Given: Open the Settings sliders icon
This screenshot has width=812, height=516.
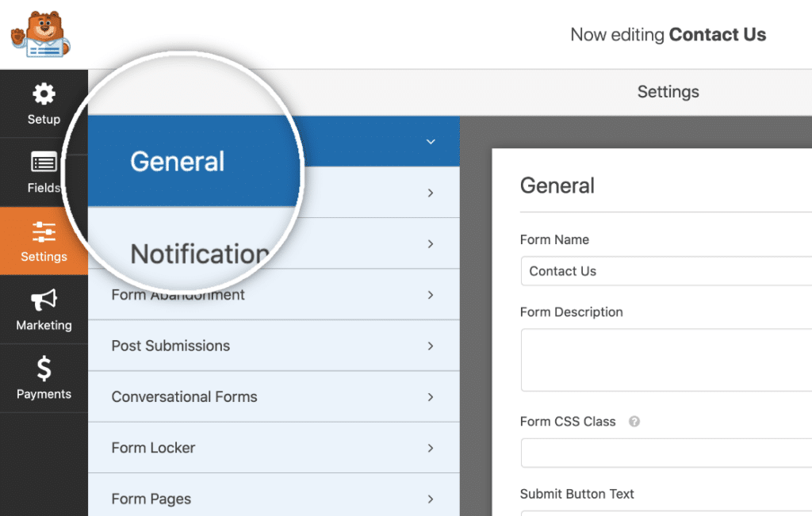Looking at the screenshot, I should [x=44, y=231].
